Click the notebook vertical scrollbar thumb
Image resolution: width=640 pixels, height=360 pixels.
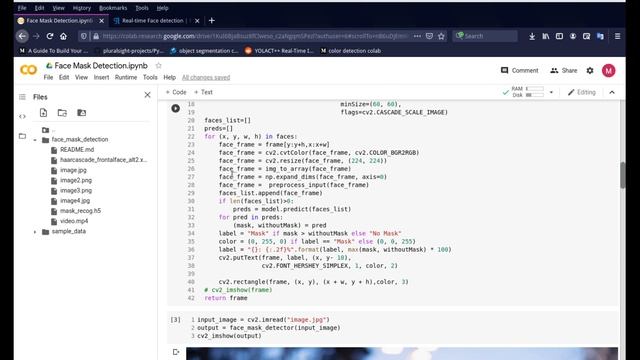pos(622,175)
